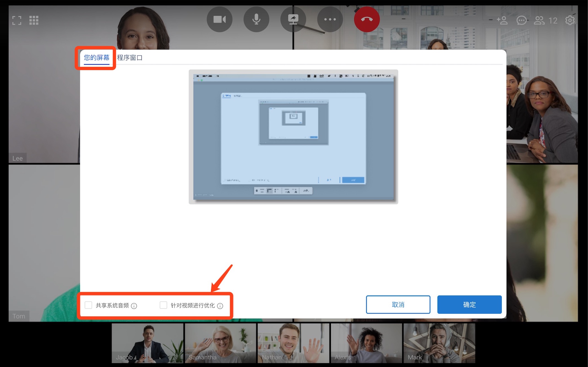The width and height of the screenshot is (588, 367).
Task: Switch to grid layout view icon
Action: coord(34,20)
